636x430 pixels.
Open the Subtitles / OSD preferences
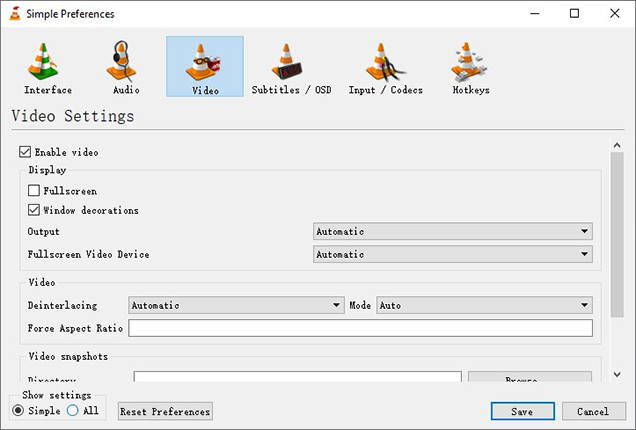291,67
